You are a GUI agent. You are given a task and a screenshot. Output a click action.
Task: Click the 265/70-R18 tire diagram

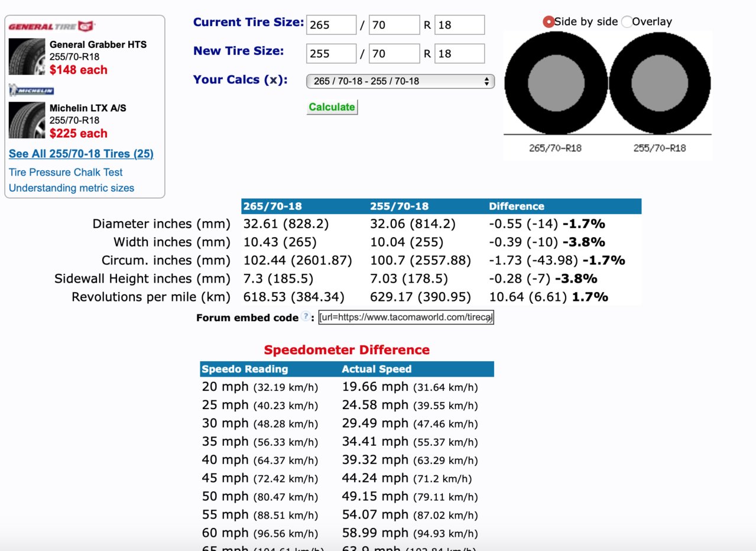(556, 82)
